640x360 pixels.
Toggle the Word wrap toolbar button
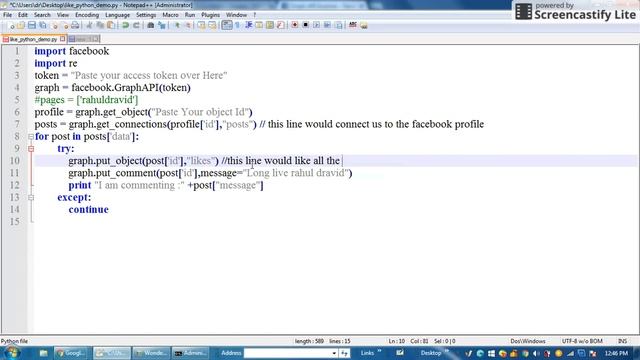(x=227, y=25)
